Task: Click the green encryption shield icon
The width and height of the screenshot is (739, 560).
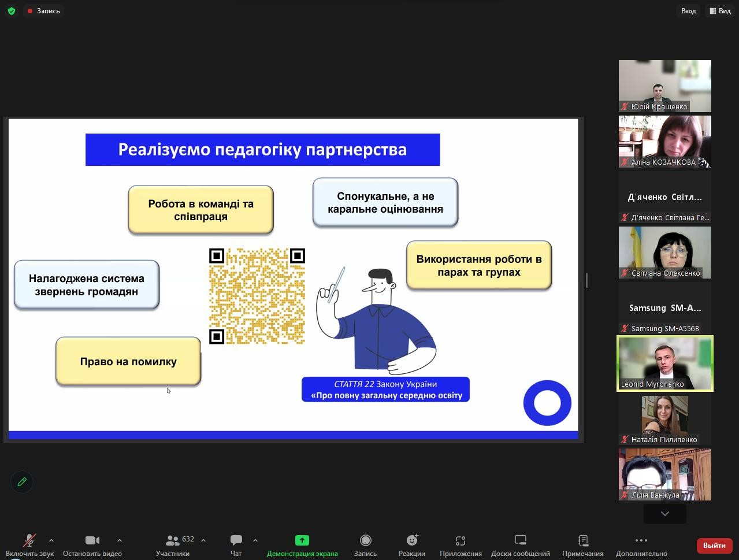Action: [12, 11]
